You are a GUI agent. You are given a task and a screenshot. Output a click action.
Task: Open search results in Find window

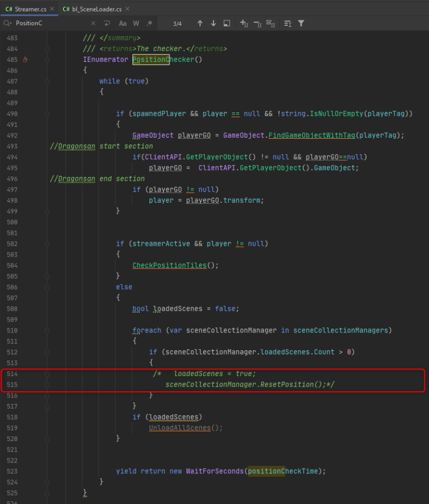coord(227,24)
